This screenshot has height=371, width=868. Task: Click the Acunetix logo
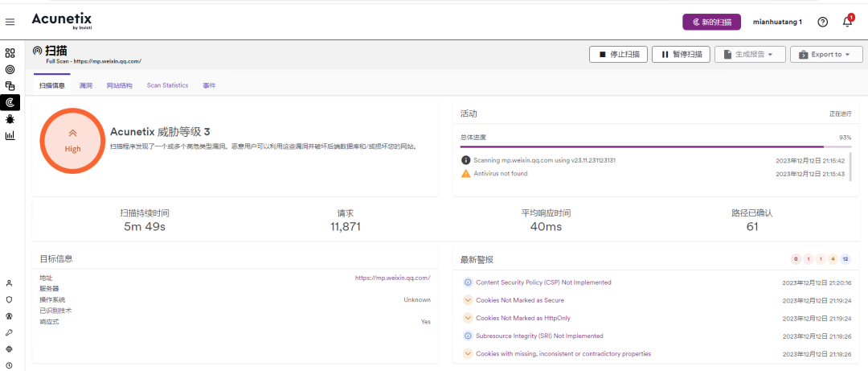pos(61,21)
